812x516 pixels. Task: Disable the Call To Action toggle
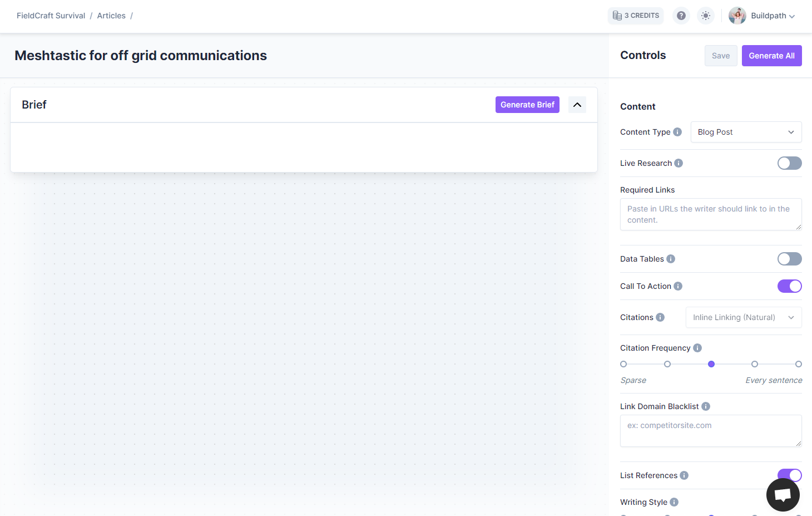pyautogui.click(x=789, y=286)
